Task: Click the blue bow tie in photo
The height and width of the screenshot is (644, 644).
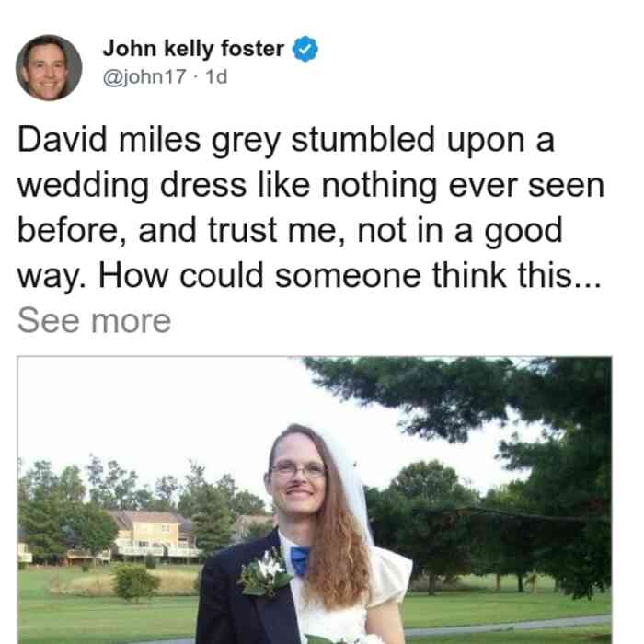Action: point(300,560)
